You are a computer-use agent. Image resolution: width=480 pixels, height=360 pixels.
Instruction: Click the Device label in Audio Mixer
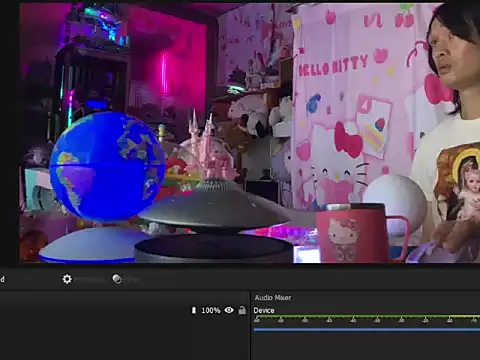pyautogui.click(x=264, y=310)
